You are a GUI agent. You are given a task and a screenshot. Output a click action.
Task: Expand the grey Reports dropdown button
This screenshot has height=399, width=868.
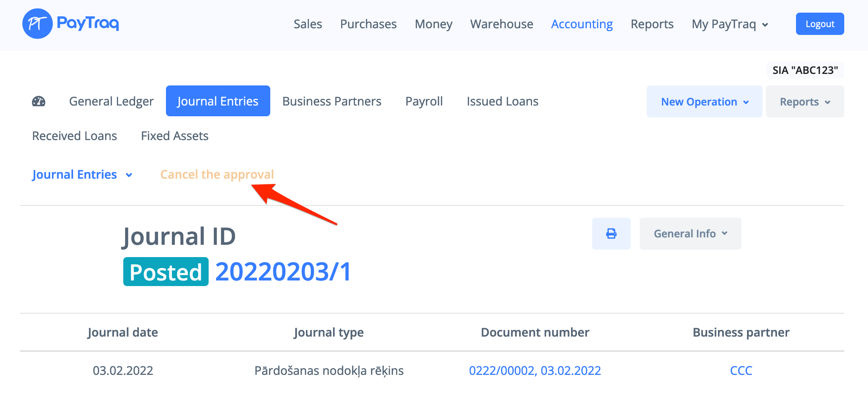(x=805, y=101)
